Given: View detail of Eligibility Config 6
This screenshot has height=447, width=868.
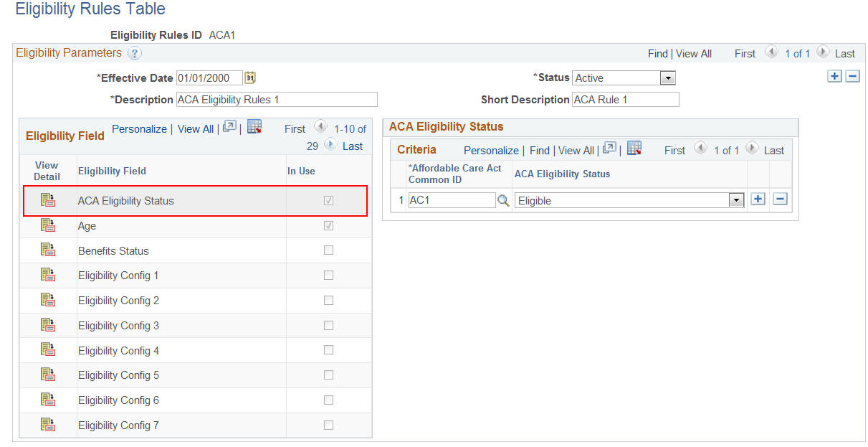Looking at the screenshot, I should tap(48, 400).
